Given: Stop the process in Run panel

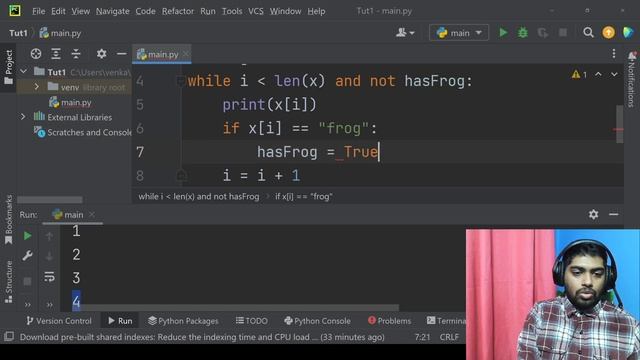Looking at the screenshot, I should click(x=27, y=281).
